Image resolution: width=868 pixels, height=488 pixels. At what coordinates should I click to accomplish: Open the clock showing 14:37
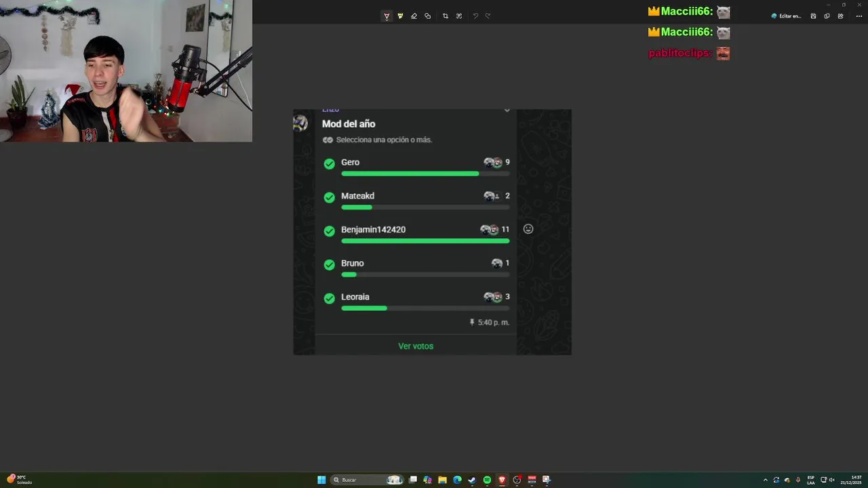pos(852,480)
